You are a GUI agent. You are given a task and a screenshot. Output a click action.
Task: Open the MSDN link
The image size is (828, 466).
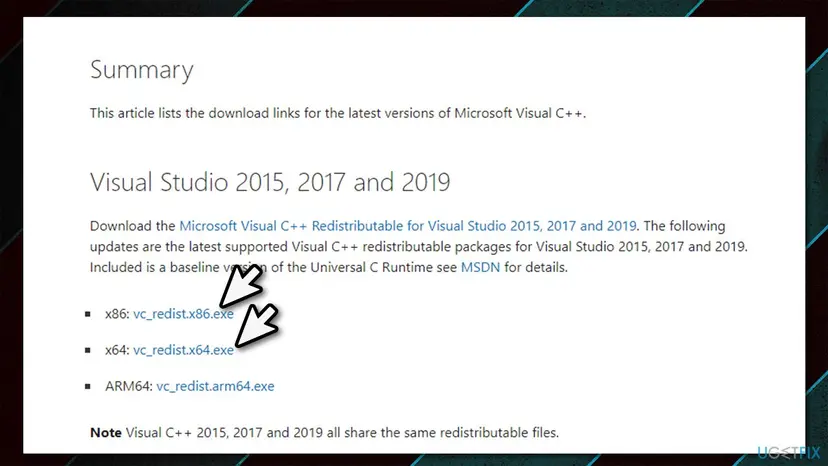coord(480,267)
